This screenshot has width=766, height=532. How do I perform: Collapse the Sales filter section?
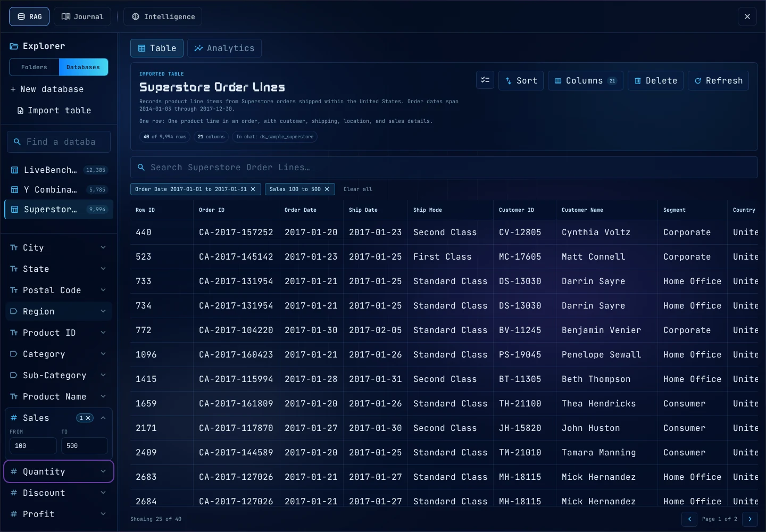click(103, 418)
